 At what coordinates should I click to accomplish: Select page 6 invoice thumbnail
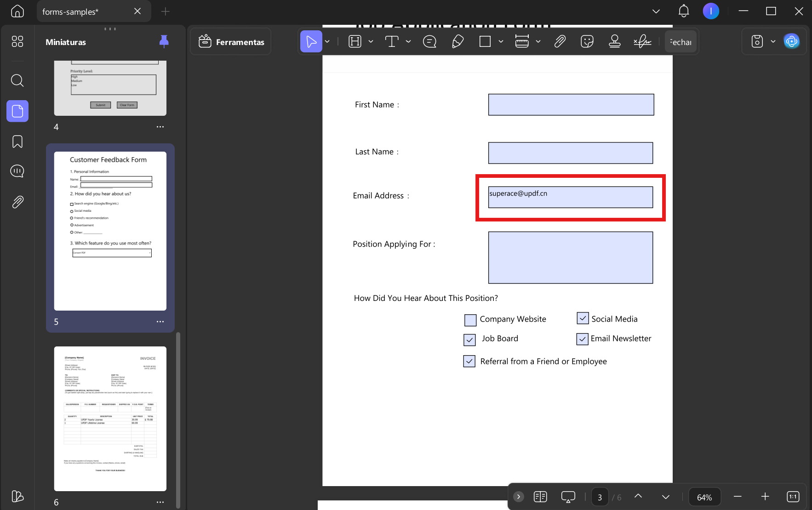(x=110, y=419)
